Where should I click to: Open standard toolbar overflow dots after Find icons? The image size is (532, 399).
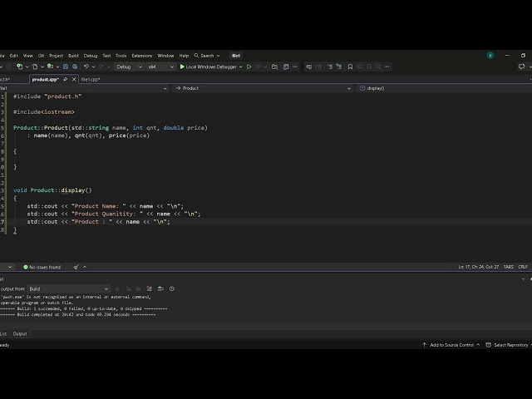tap(295, 66)
